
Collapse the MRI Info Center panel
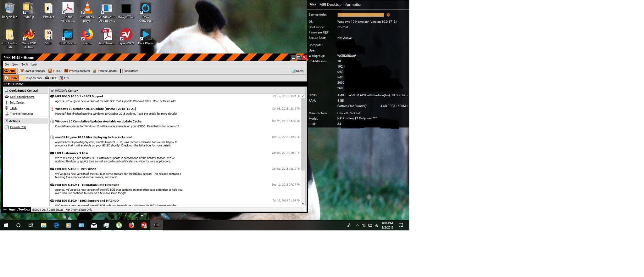(x=52, y=90)
